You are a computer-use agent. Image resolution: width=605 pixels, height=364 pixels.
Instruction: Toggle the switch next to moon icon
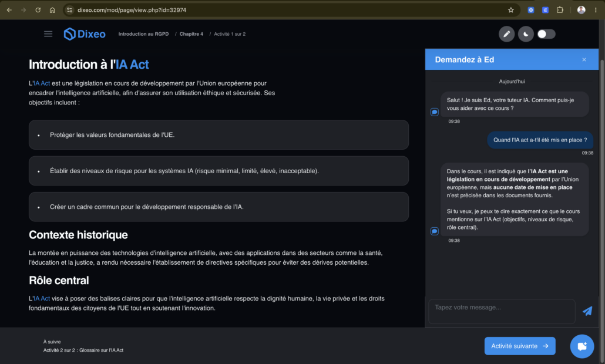point(546,34)
